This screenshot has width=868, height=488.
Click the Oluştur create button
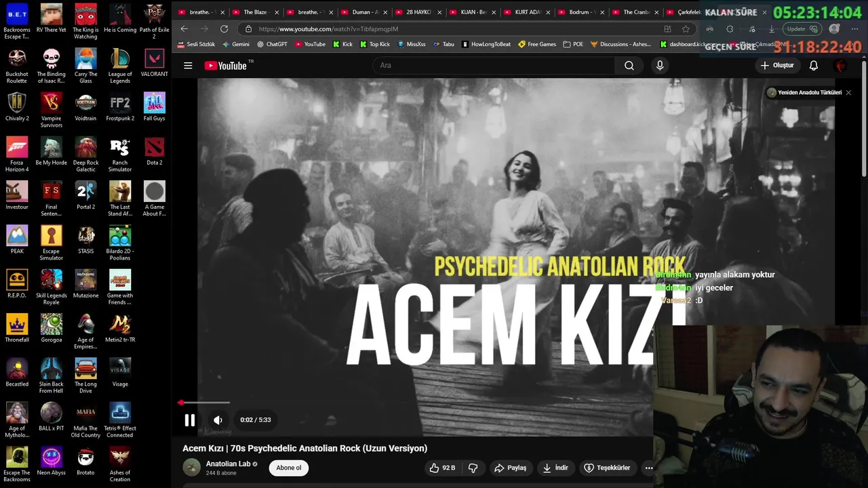777,66
